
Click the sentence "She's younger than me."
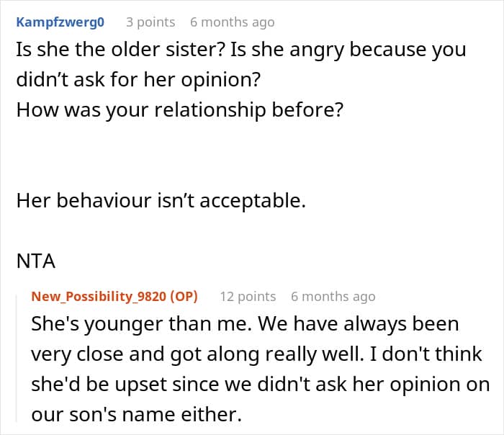[x=141, y=324]
